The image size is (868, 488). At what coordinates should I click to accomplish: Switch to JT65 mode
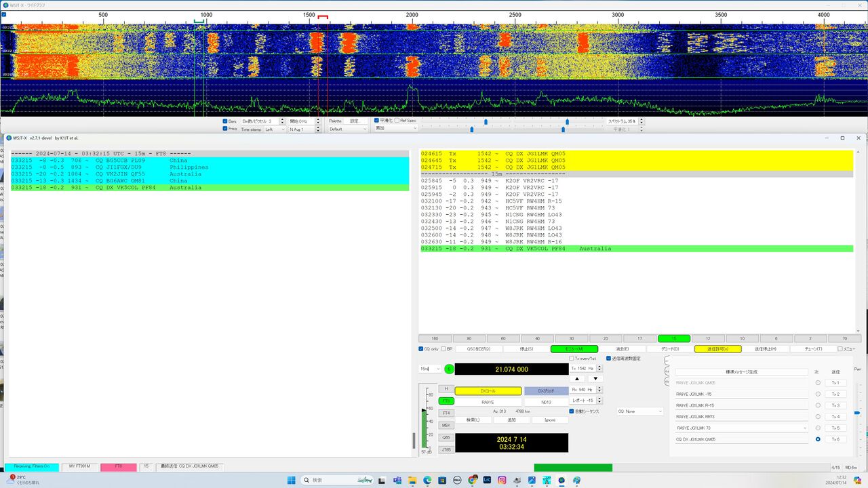click(446, 449)
